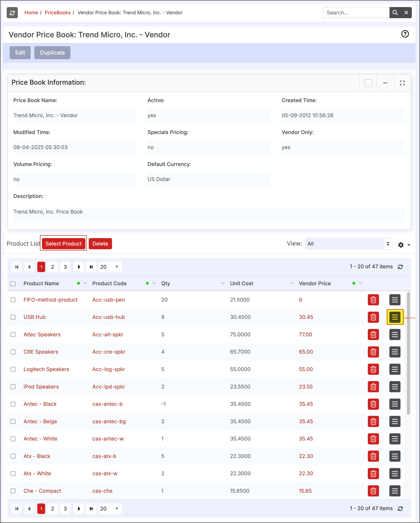Go to last page in bottom pager
The height and width of the screenshot is (523, 420).
[91, 509]
